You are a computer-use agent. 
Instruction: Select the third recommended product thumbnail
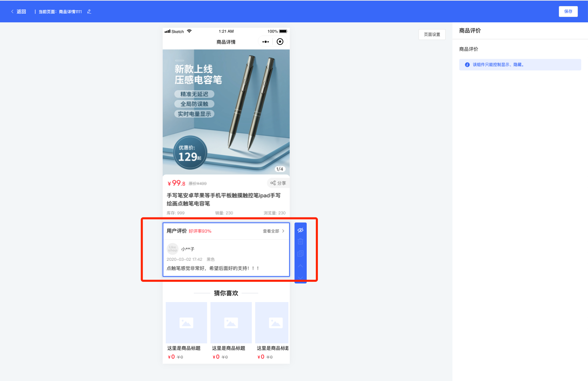tap(272, 322)
